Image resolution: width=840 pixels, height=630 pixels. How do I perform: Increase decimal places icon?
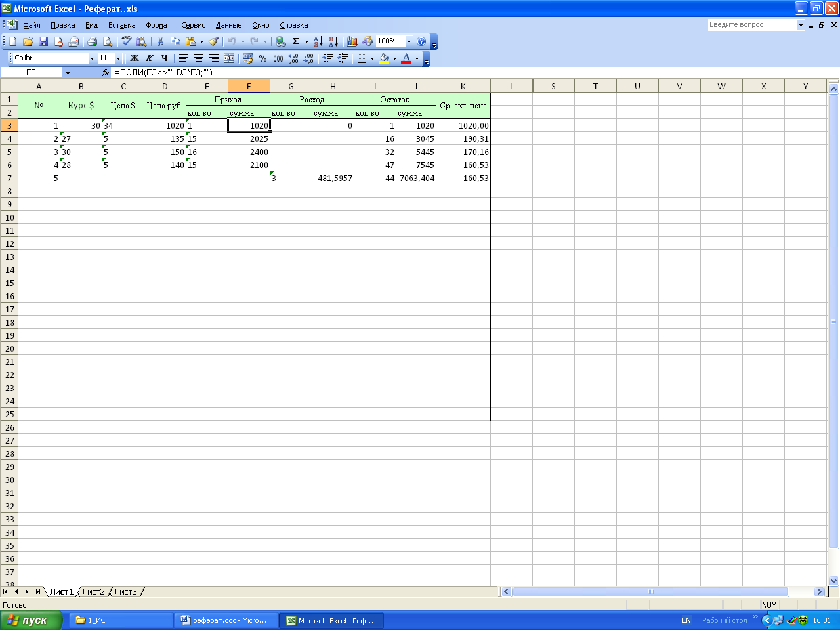click(293, 58)
